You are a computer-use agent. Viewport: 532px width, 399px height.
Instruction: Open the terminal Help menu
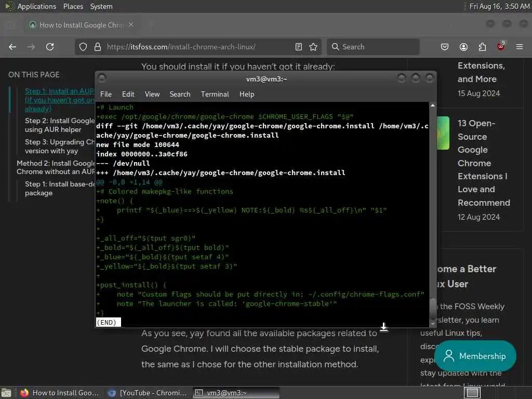point(247,95)
